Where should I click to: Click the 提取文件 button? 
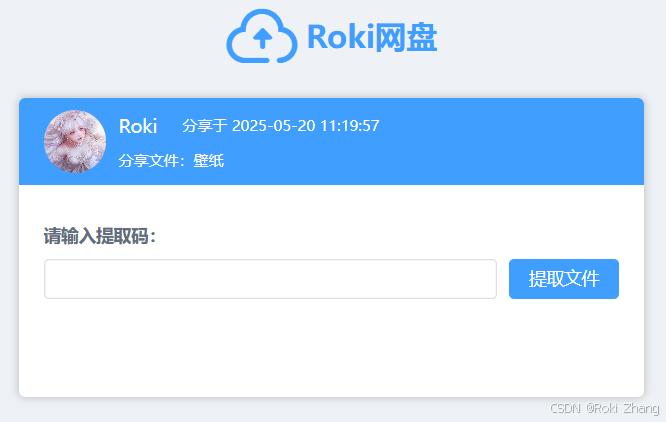(564, 279)
